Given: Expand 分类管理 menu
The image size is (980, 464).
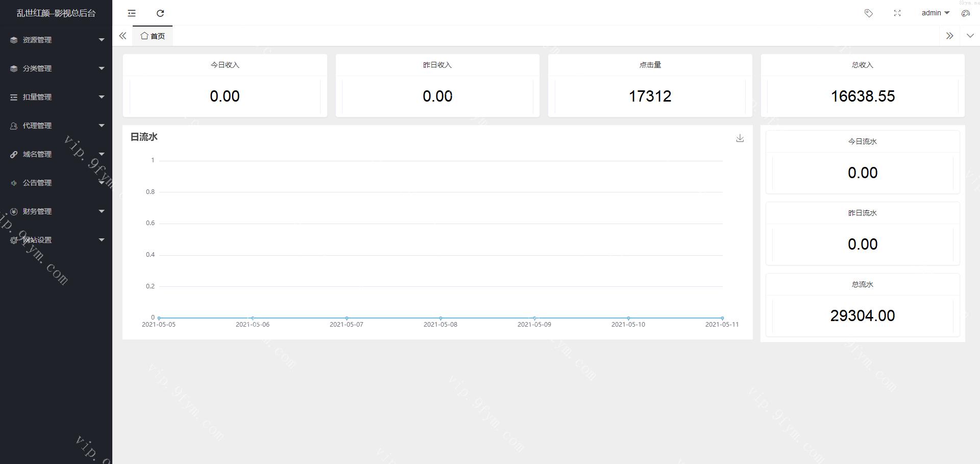Looking at the screenshot, I should point(56,68).
